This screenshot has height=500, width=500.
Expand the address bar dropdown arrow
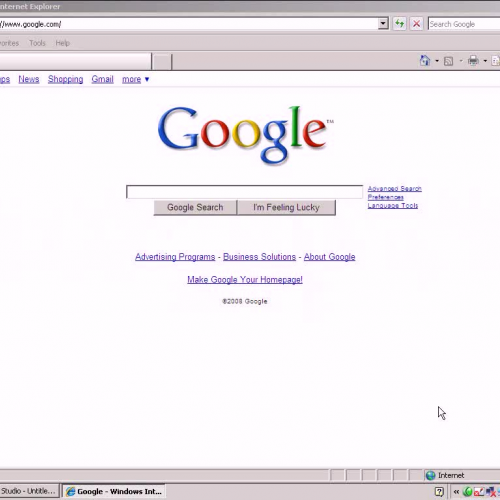click(x=383, y=24)
